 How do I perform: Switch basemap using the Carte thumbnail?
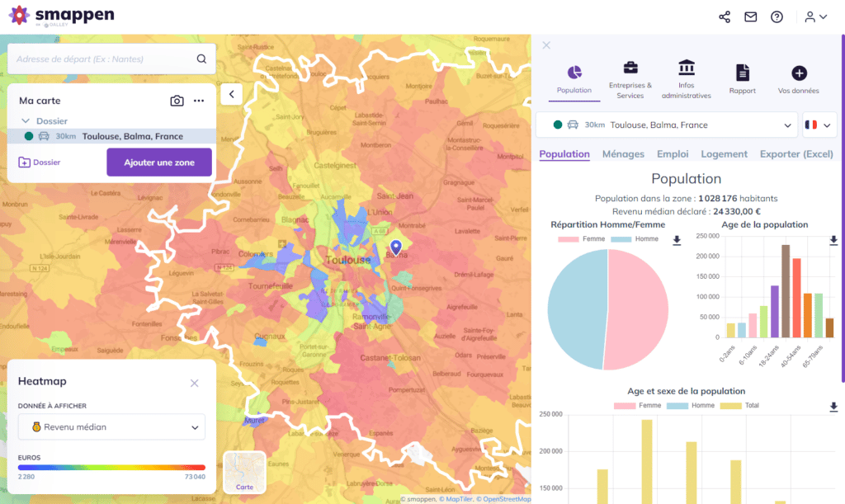(244, 472)
